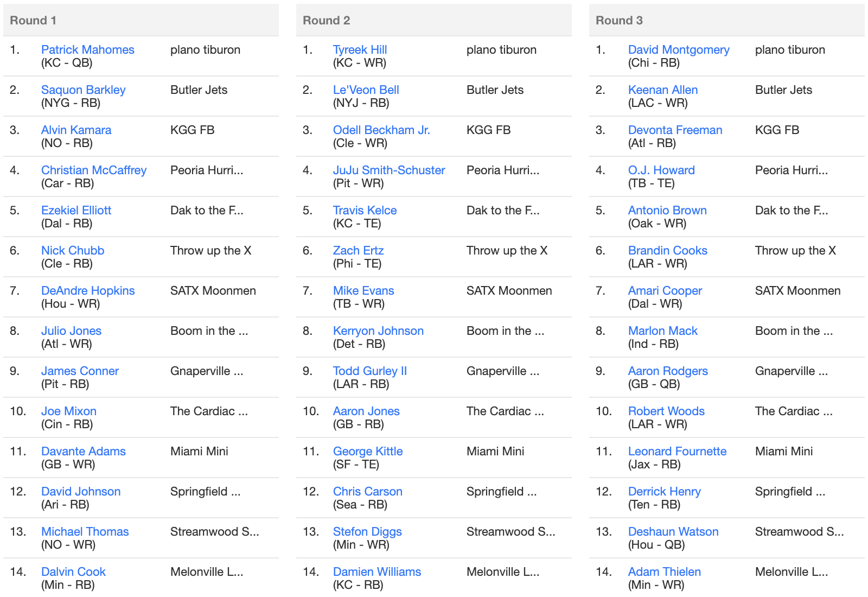The height and width of the screenshot is (597, 868).
Task: Open Tyreek Hill player page
Action: 360,50
